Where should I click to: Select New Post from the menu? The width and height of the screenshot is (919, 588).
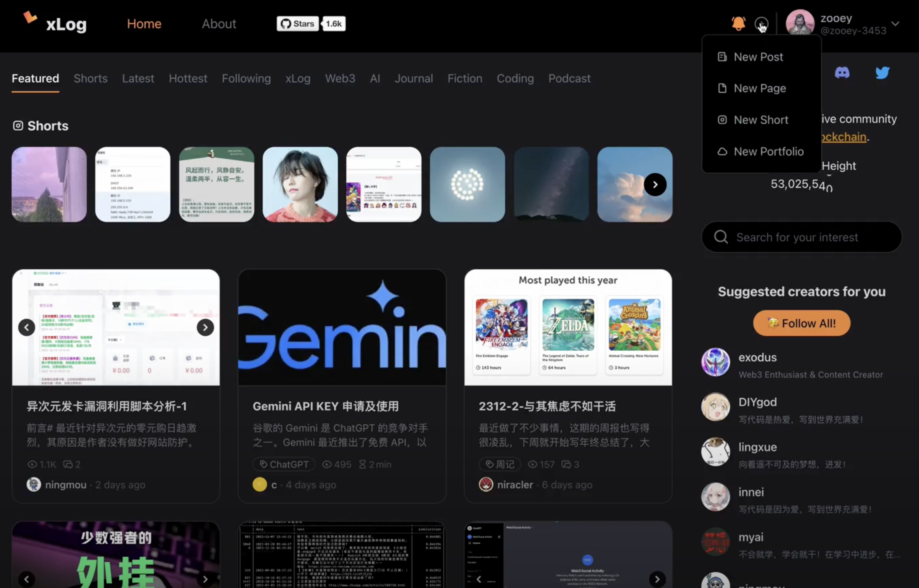point(758,57)
